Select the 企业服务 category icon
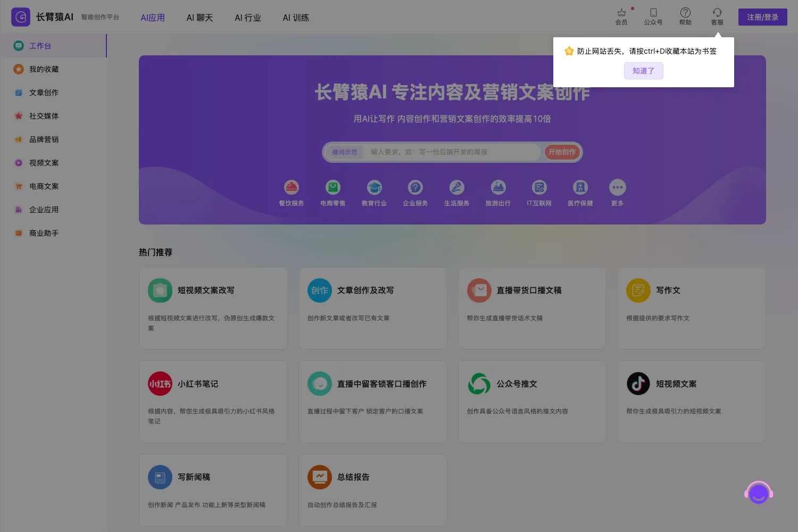The height and width of the screenshot is (532, 798). click(x=415, y=187)
